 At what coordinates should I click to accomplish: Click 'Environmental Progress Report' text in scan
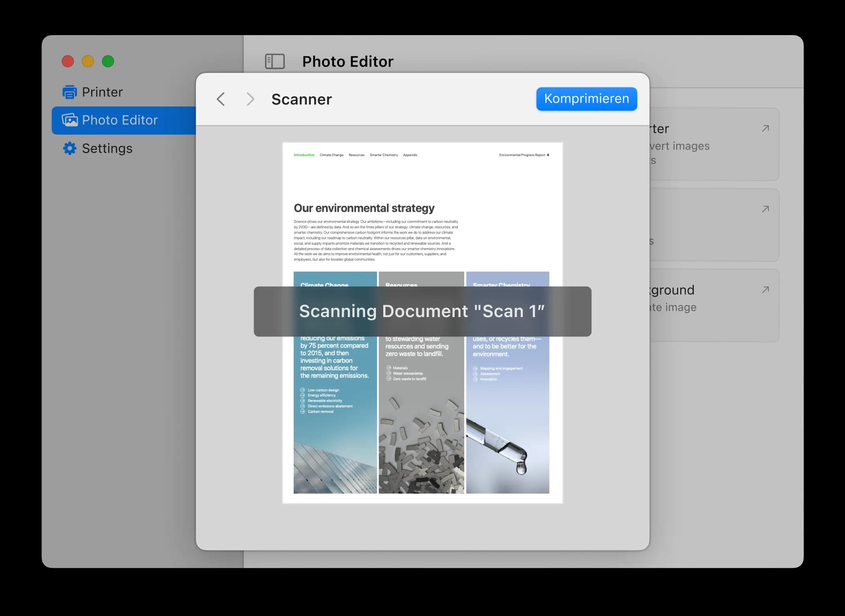[522, 155]
